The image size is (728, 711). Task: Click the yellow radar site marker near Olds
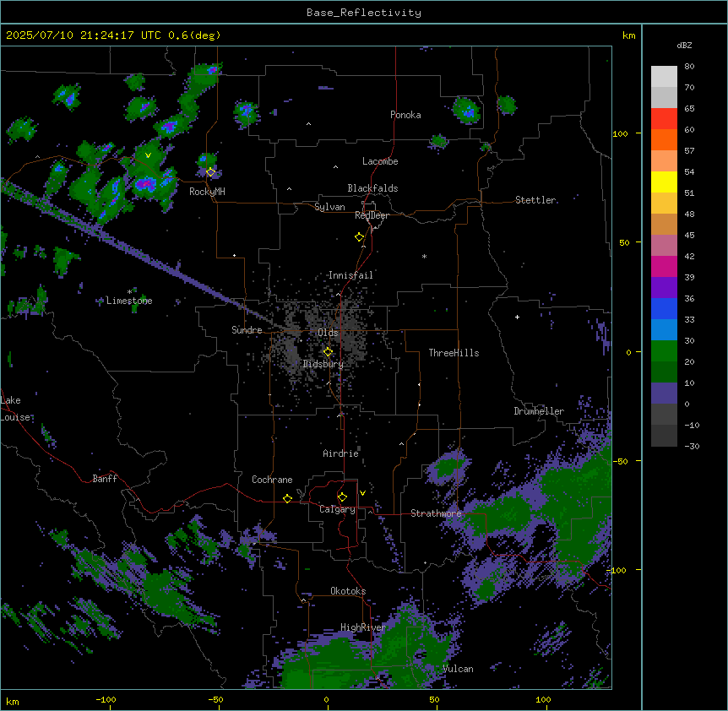point(328,351)
